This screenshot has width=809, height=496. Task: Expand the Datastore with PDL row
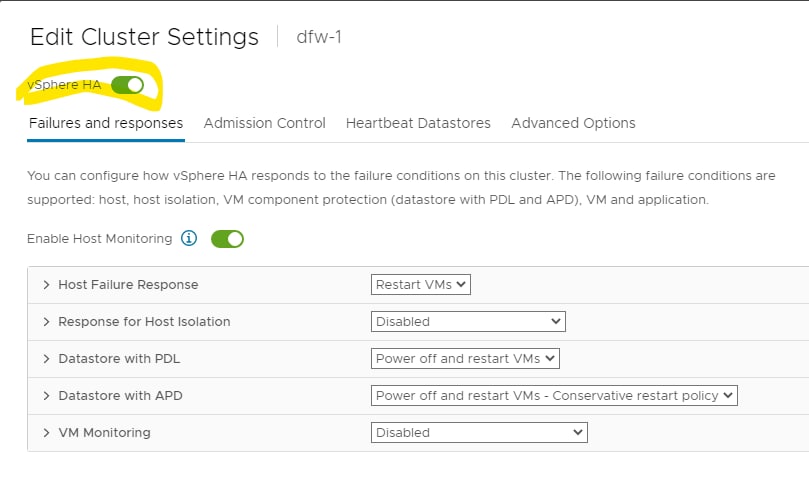pyautogui.click(x=46, y=359)
